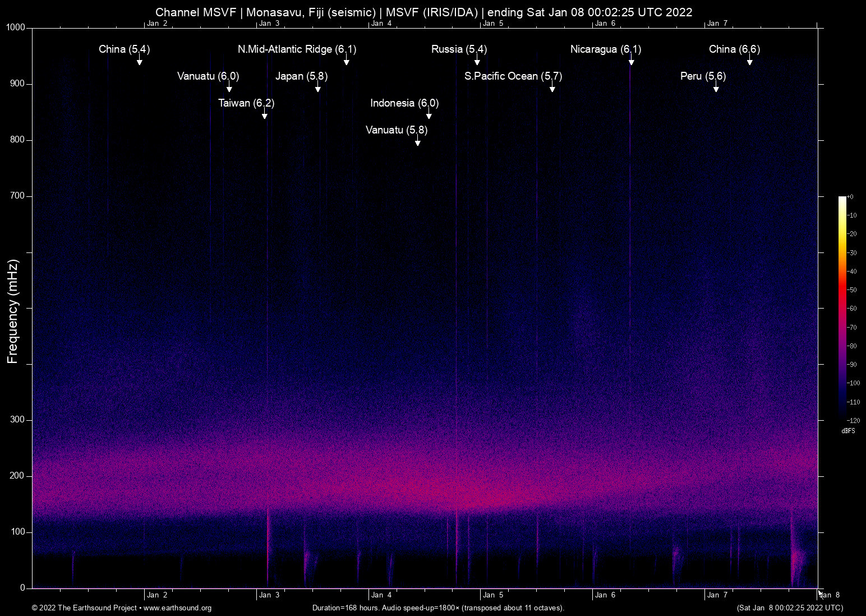Expand the Jan 5 date label on top axis
The height and width of the screenshot is (616, 866).
(x=494, y=24)
